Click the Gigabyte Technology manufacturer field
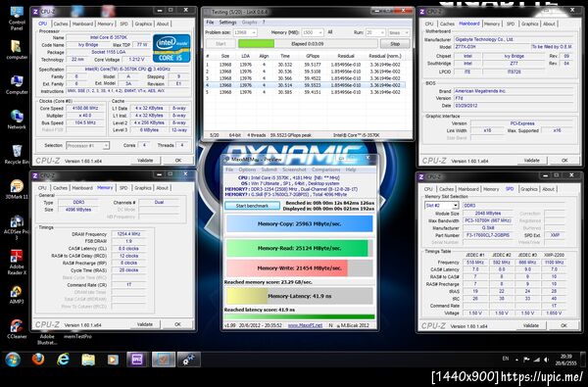The width and height of the screenshot is (588, 387). point(514,39)
